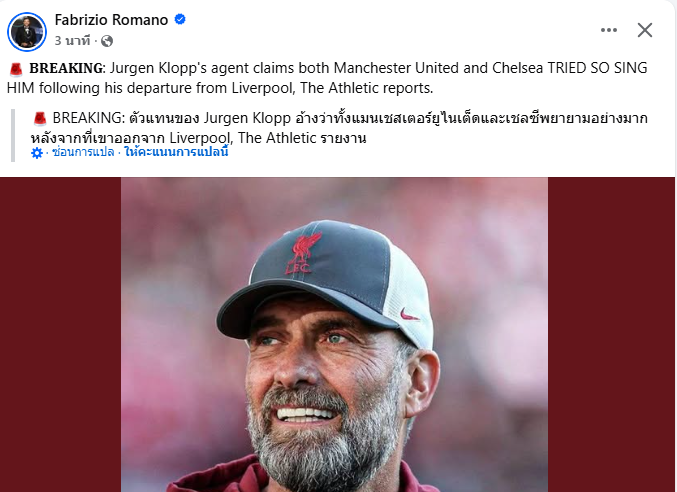Close the post with the X button
The height and width of the screenshot is (492, 677).
[x=645, y=30]
